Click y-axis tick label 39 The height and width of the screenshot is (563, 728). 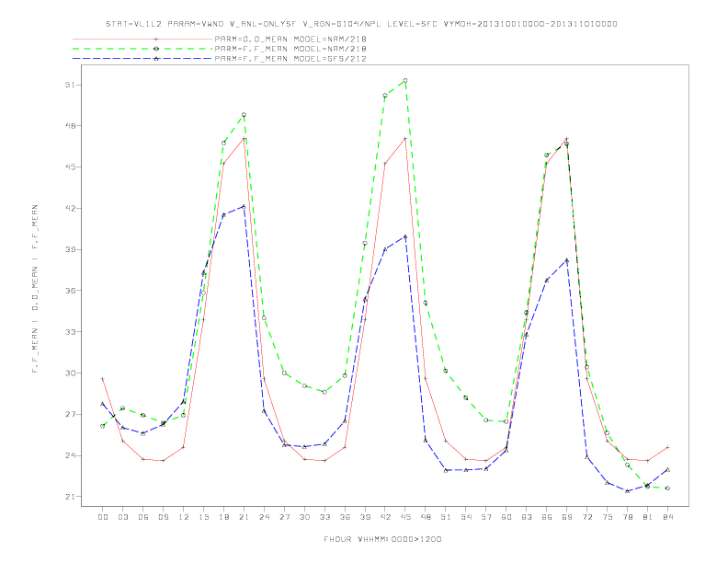point(71,249)
